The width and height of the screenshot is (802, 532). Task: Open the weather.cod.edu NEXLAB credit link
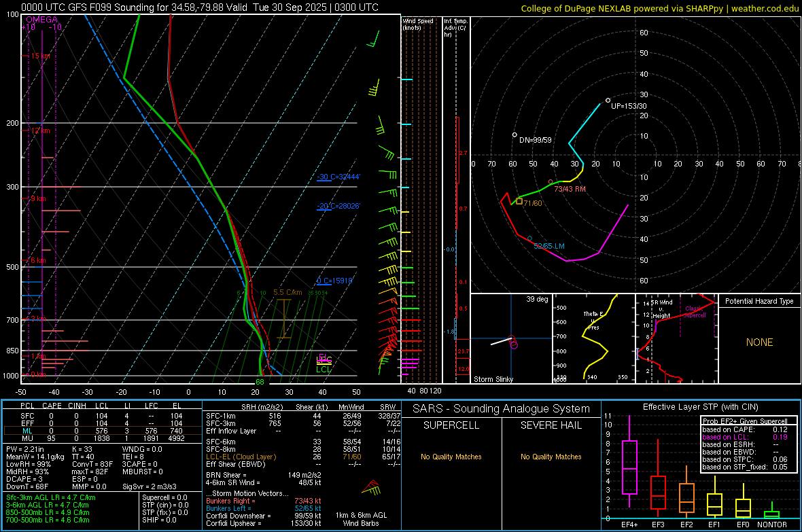[660, 8]
